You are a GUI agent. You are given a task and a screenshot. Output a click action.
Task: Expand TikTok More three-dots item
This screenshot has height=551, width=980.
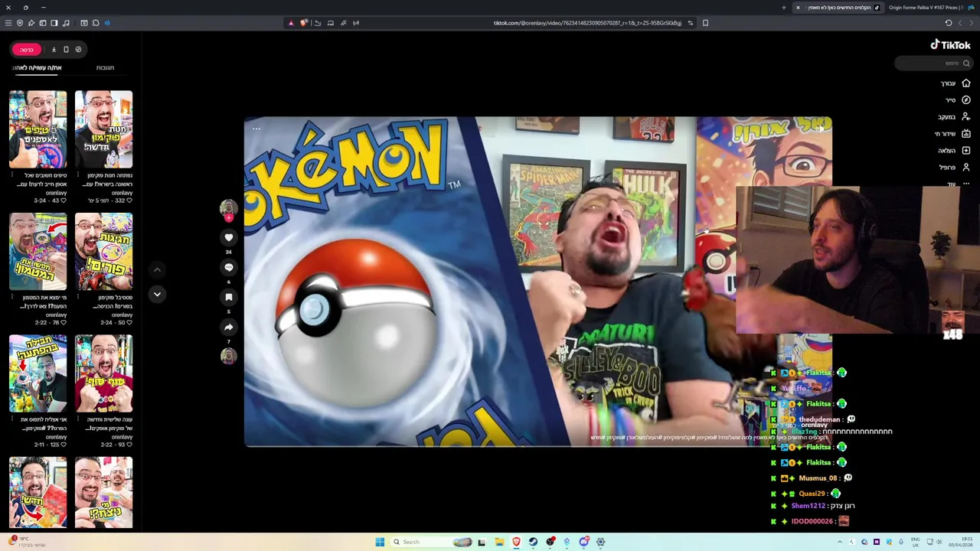click(959, 184)
